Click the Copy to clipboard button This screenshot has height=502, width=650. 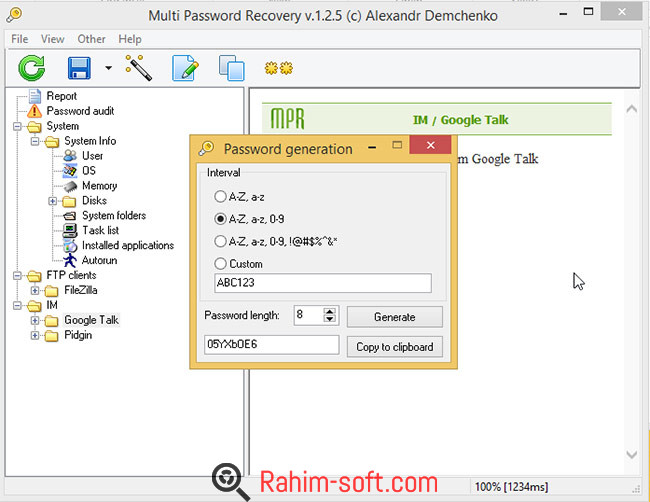point(395,347)
